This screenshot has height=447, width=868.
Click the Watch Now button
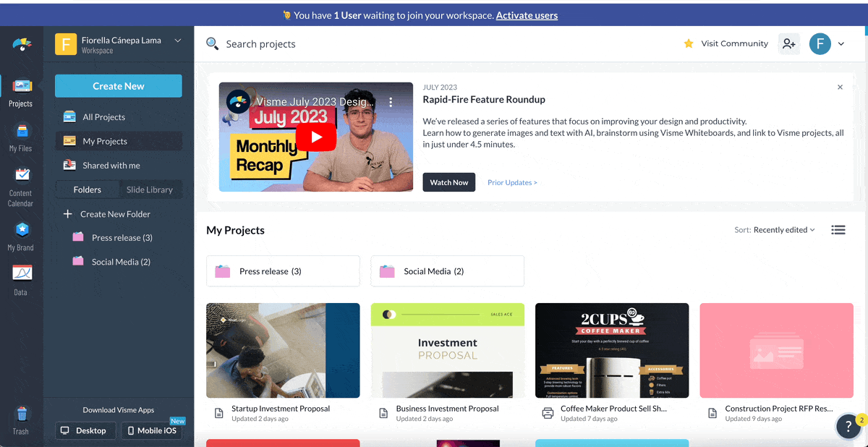point(449,182)
